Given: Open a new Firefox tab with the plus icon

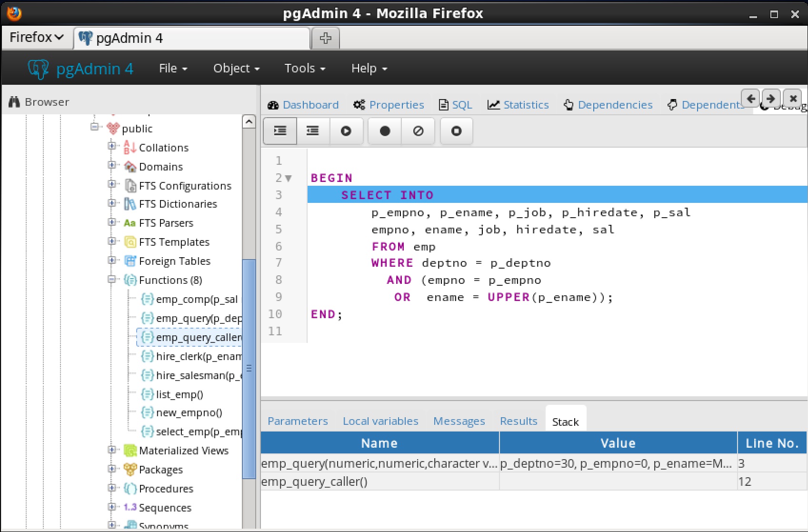Looking at the screenshot, I should tap(325, 38).
